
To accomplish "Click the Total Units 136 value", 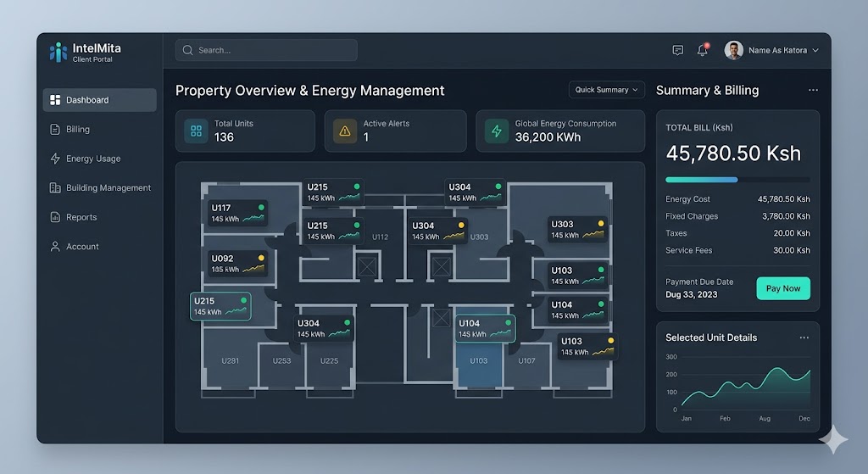I will (224, 137).
